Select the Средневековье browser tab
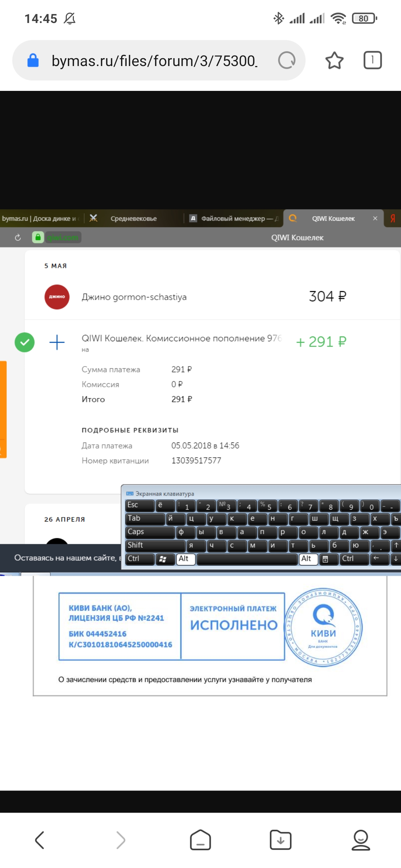401x868 pixels. point(133,218)
